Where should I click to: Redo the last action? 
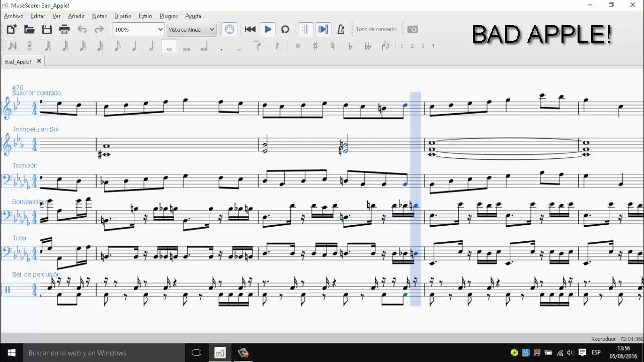tap(99, 29)
